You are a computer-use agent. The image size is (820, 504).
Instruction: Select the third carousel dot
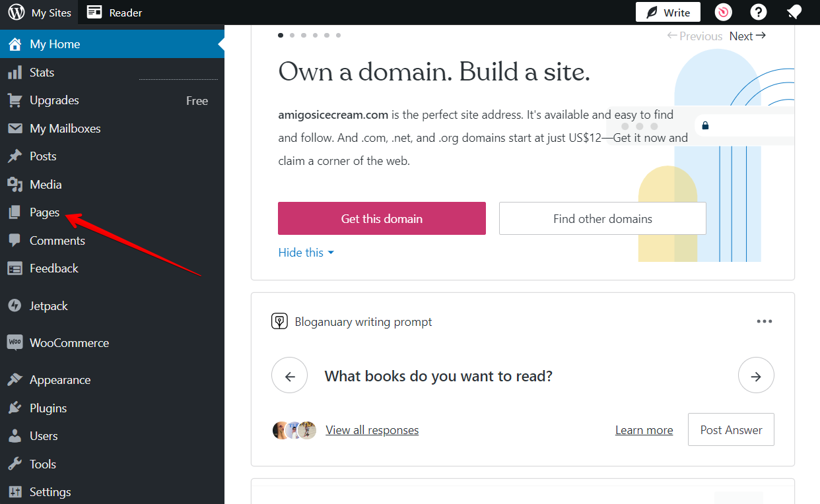(x=303, y=35)
